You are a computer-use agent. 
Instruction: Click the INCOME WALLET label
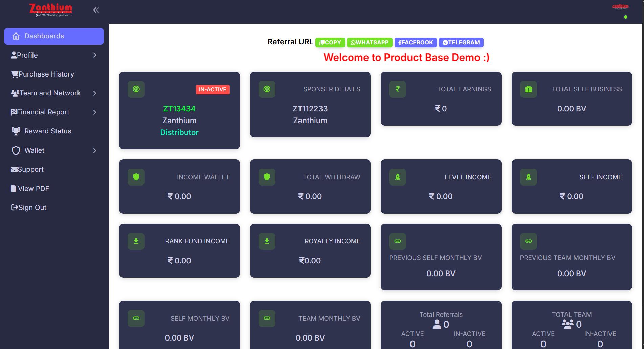[x=203, y=177]
